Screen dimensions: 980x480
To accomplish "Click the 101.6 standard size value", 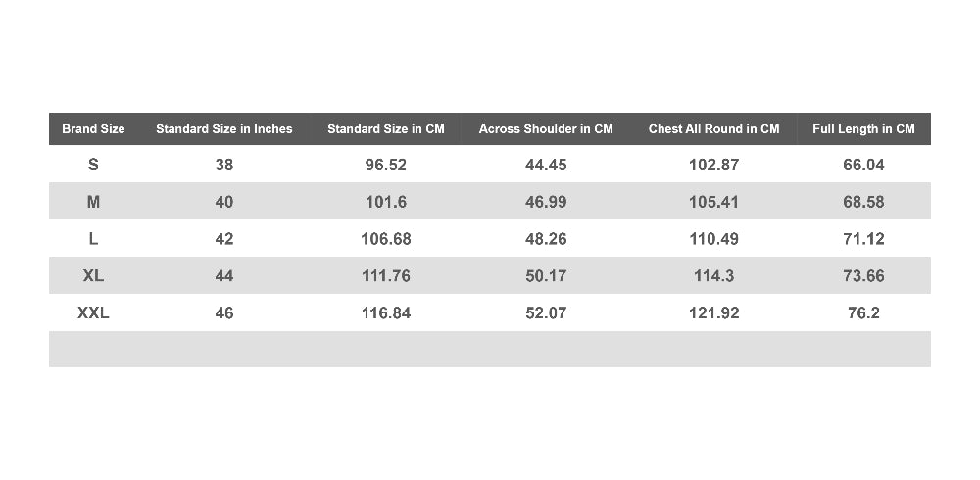I will (385, 201).
